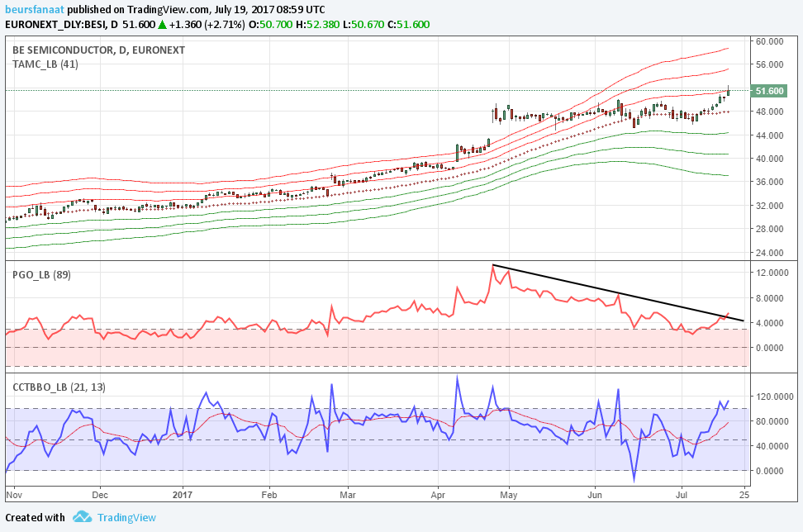Open the TradingView link at the bottom
Screen dimensions: 803x532
pos(126,518)
